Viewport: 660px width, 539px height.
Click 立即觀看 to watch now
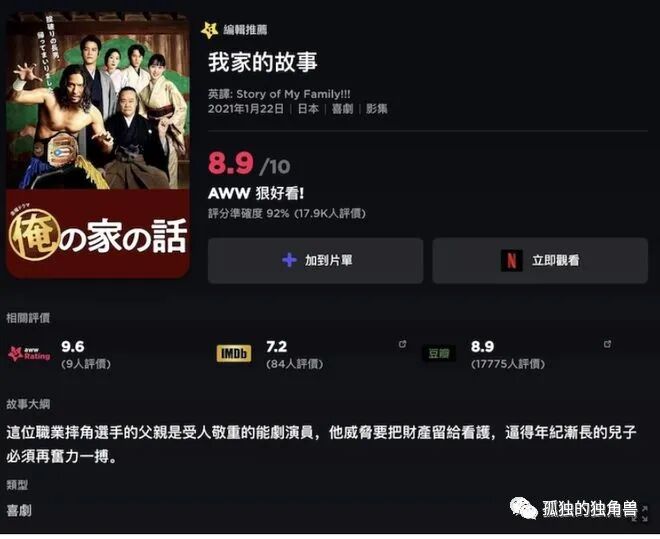click(x=540, y=261)
